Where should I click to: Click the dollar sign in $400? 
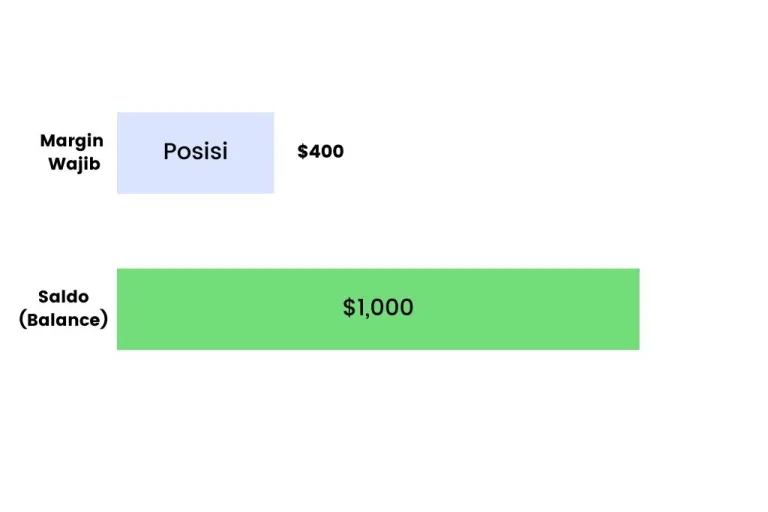click(x=303, y=151)
